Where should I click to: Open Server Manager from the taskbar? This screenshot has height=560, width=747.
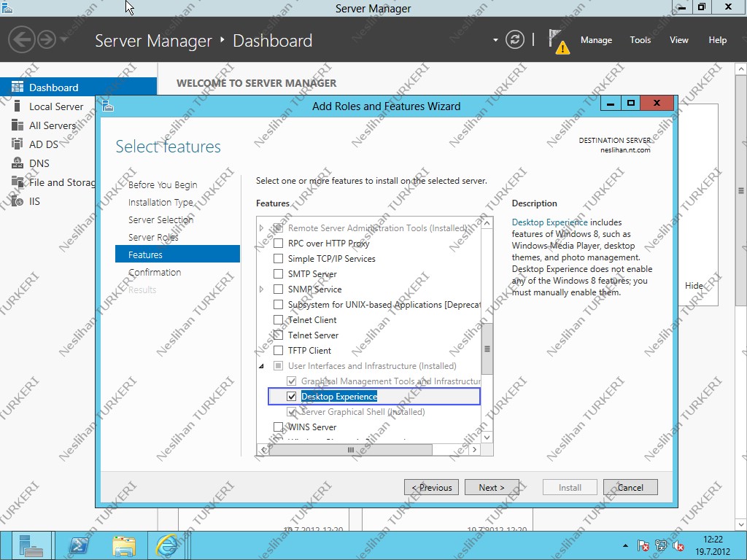click(x=31, y=545)
